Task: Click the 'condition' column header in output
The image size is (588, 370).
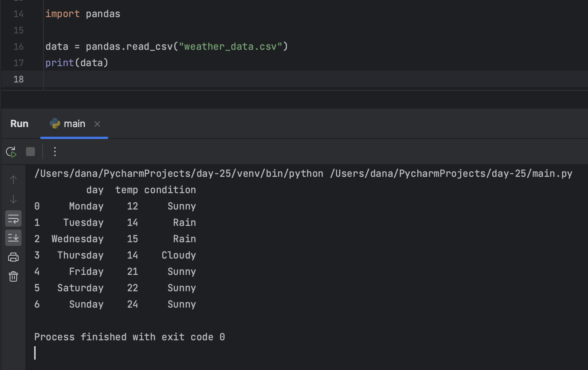Action: point(170,190)
